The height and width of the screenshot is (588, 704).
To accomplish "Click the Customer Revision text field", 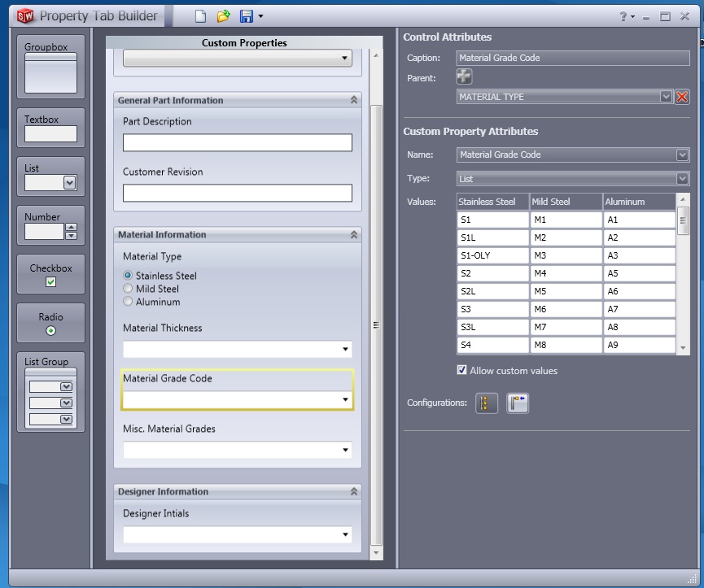I will [x=238, y=193].
